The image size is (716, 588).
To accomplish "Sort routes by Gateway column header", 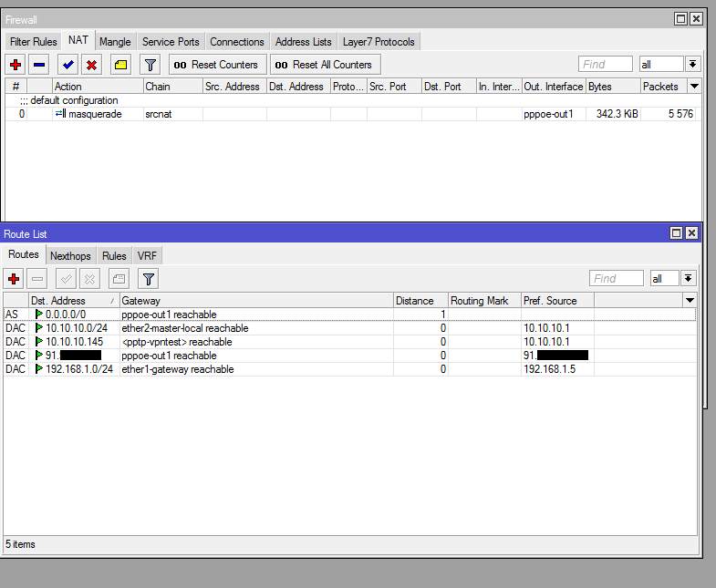I will [256, 301].
